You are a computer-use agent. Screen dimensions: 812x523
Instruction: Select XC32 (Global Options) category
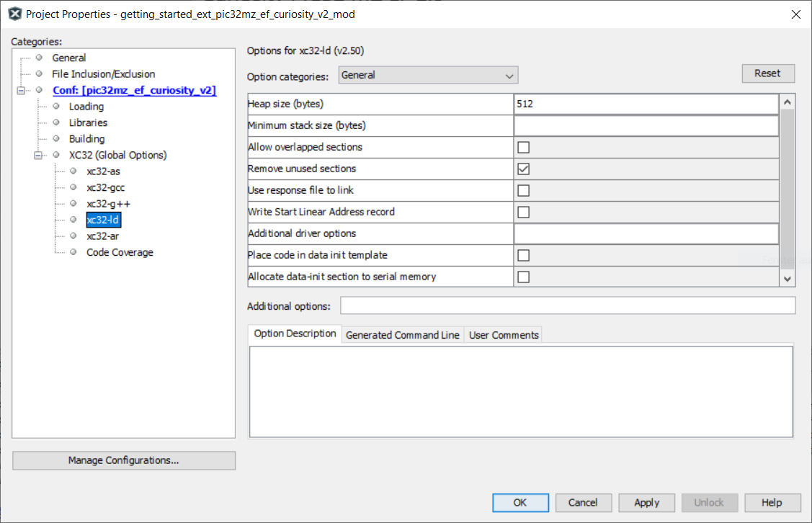tap(118, 155)
